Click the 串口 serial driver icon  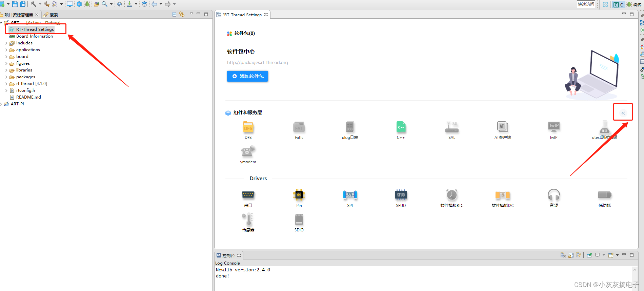(x=248, y=195)
